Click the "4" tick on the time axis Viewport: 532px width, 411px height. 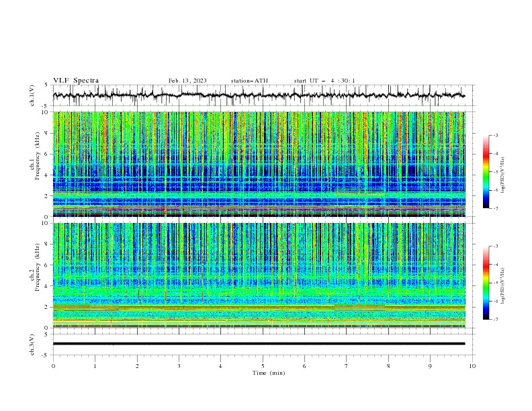220,366
